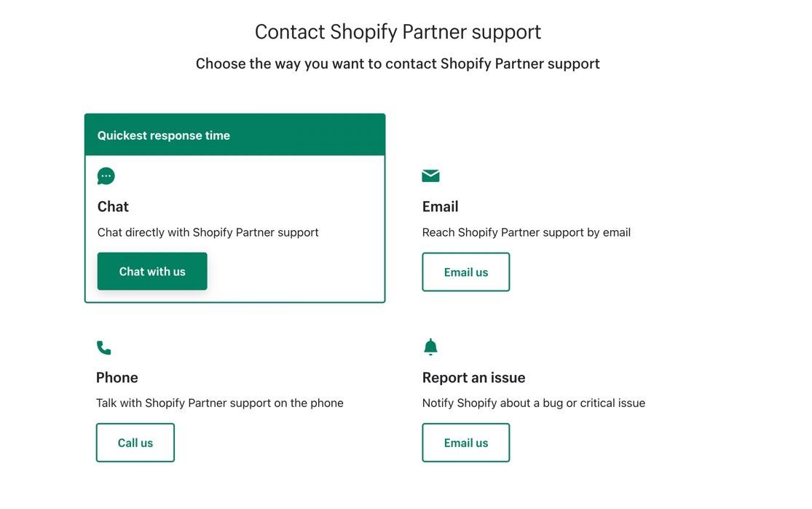Screen dimensions: 812x509
Task: Click 'Reach Shopify Partner support by email' text
Action: click(x=526, y=233)
